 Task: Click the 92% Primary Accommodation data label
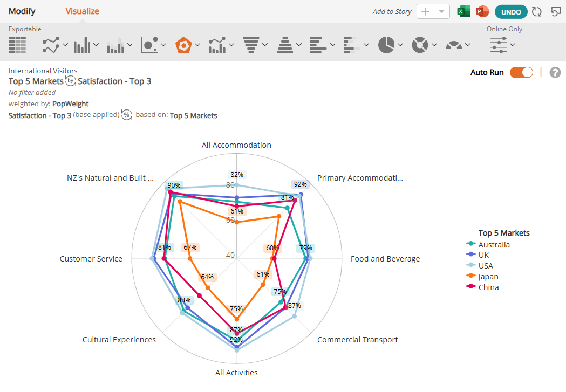coord(301,184)
